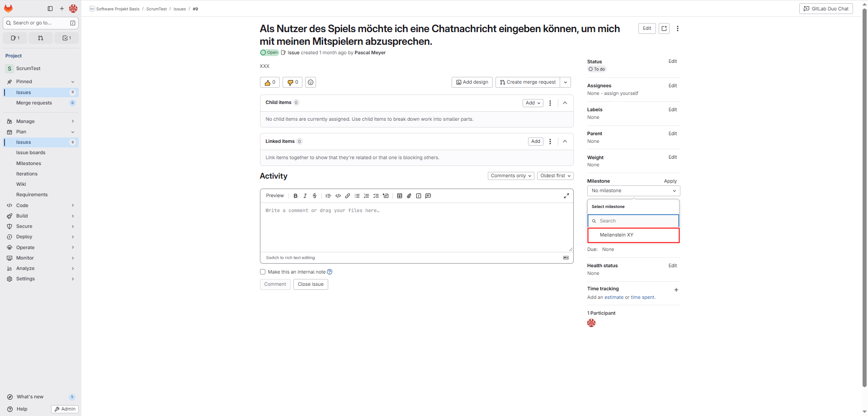The height and width of the screenshot is (416, 868).
Task: Open the Comments only filter dropdown
Action: [511, 176]
